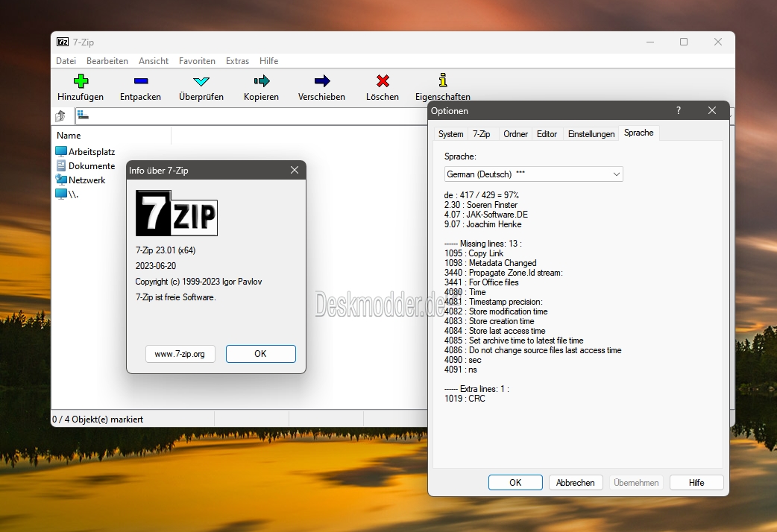Click the 'Copyright (c) 1999-2023 Igor Pavlov' text

[x=198, y=282]
